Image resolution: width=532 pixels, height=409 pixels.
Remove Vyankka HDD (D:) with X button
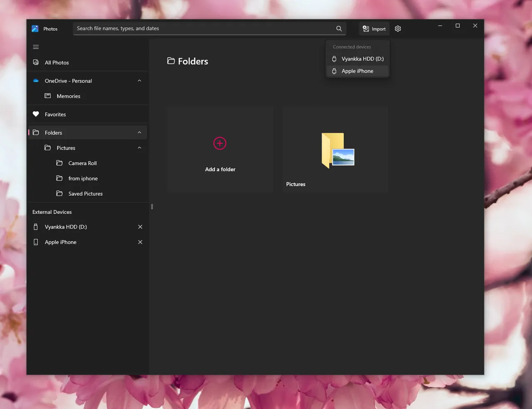tap(140, 227)
